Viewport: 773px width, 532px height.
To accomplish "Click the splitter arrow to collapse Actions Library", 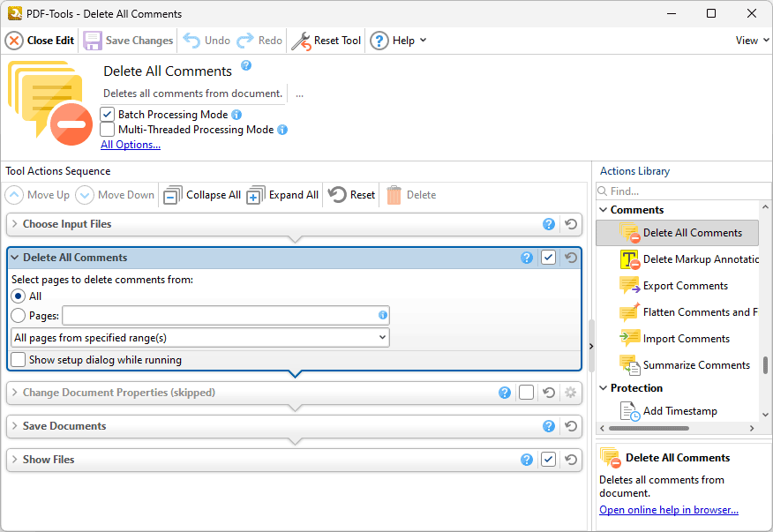I will (591, 346).
